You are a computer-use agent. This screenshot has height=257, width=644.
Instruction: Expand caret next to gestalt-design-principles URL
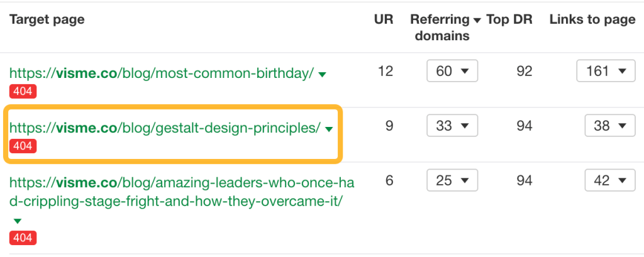[329, 129]
